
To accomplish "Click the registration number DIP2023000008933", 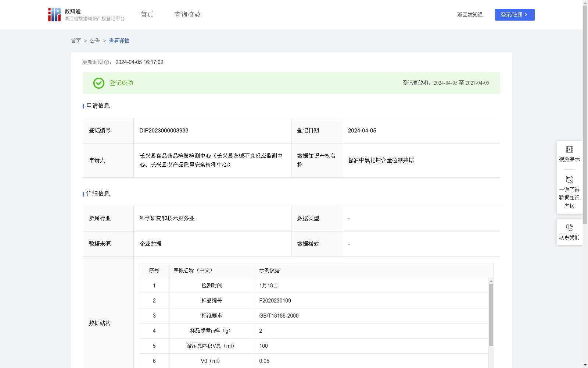I will (164, 131).
